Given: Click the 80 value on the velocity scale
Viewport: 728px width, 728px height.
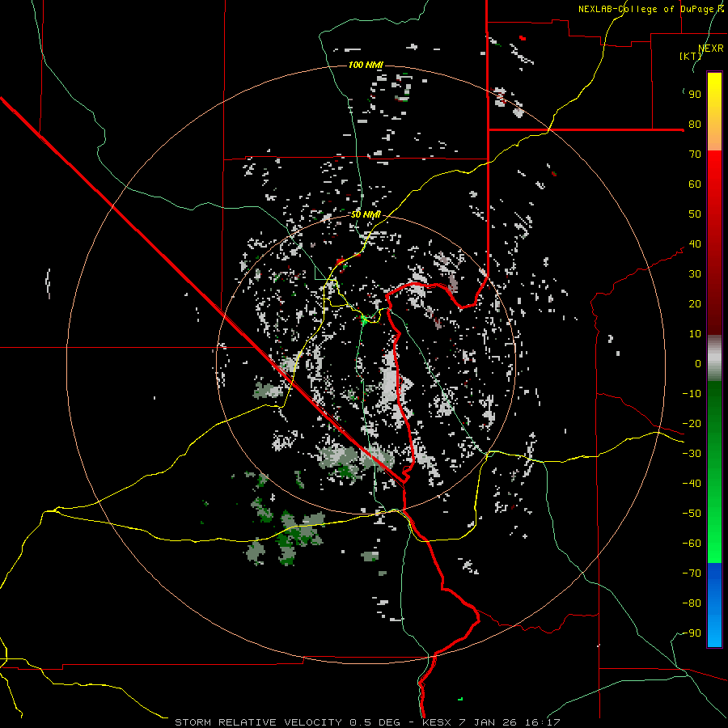Looking at the screenshot, I should [695, 125].
